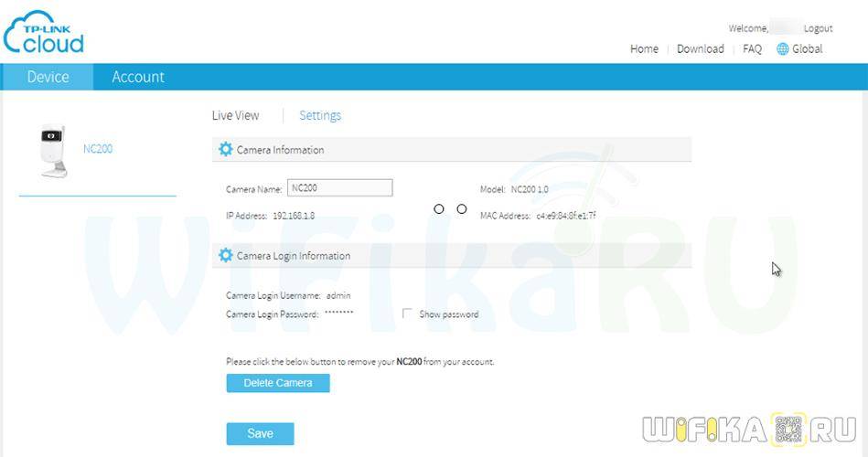Open the Device tab
This screenshot has height=457, width=868.
[x=48, y=77]
